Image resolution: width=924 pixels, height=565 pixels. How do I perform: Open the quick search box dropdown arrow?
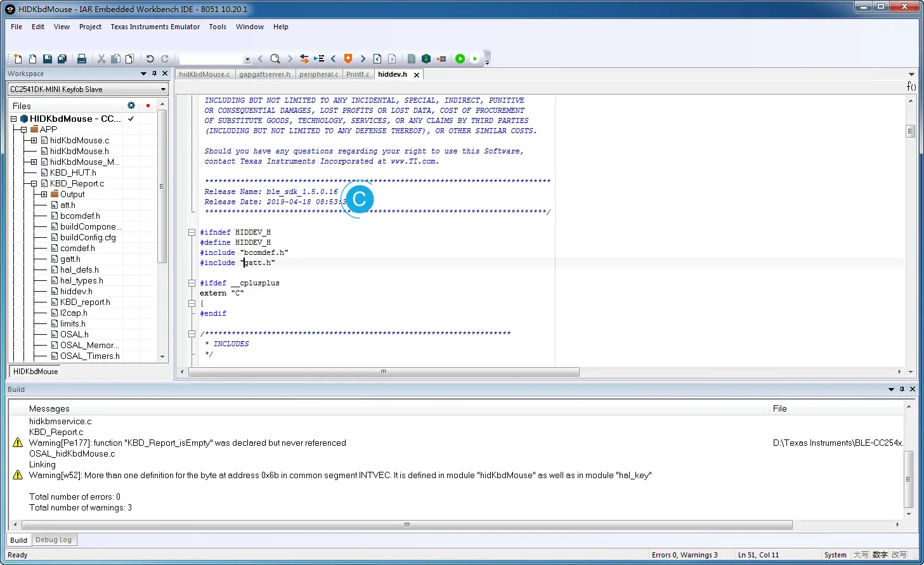click(247, 59)
